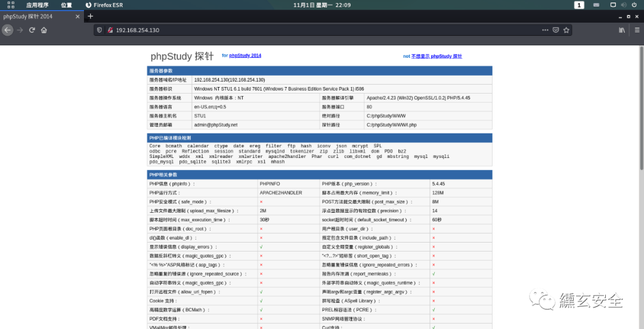Click the Firefox back arrow button
The image size is (644, 329).
(x=7, y=30)
